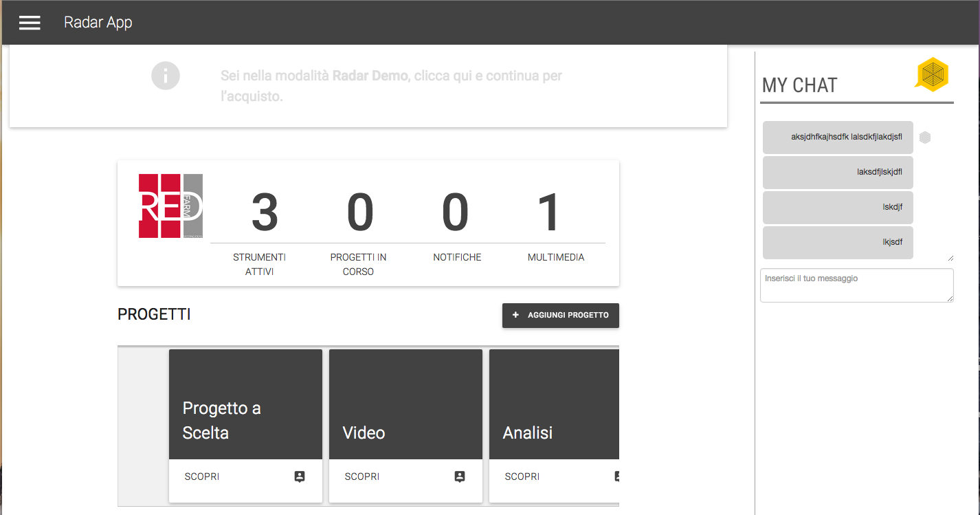Image resolution: width=980 pixels, height=515 pixels.
Task: Focus the Inserisci il tuo messaggio field
Action: pos(856,285)
